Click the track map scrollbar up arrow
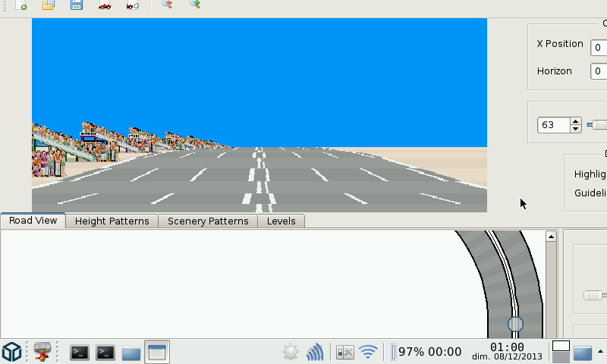The image size is (607, 364). [x=552, y=237]
